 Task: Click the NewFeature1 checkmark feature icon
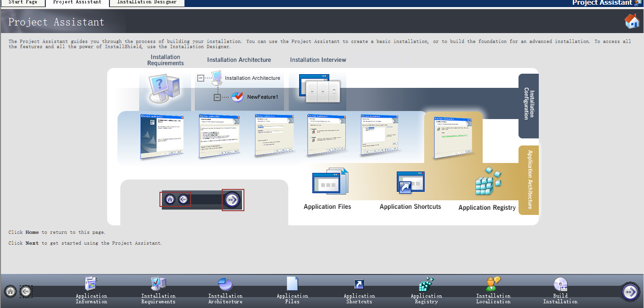(x=237, y=97)
